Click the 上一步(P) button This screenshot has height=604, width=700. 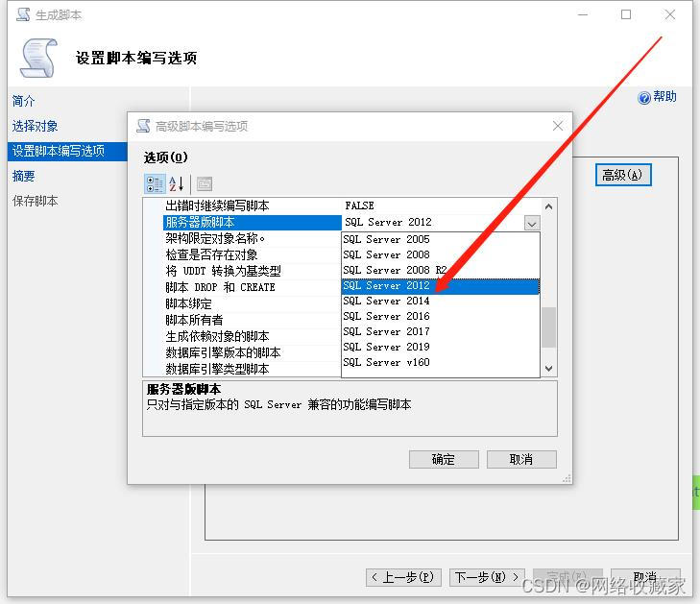point(403,577)
